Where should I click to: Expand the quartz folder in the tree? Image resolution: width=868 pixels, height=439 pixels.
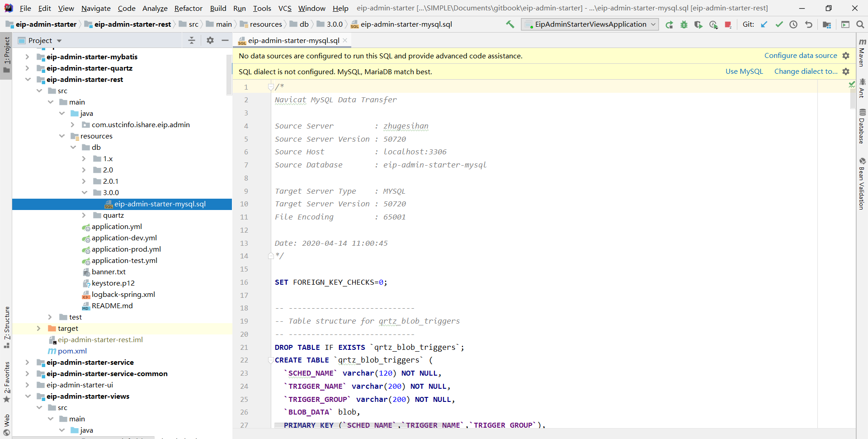84,215
